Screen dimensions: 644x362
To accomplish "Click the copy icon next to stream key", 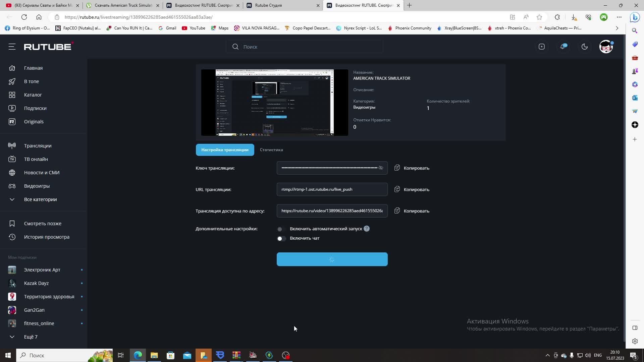I will click(397, 168).
